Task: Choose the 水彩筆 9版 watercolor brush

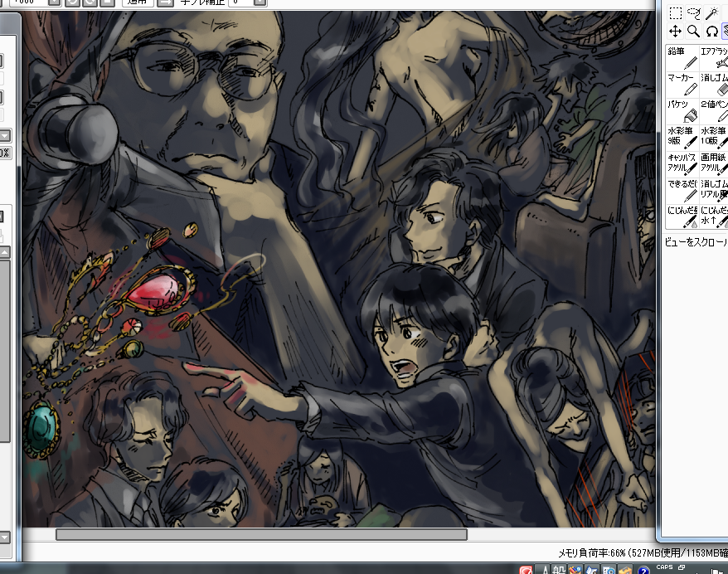Action: pyautogui.click(x=682, y=138)
